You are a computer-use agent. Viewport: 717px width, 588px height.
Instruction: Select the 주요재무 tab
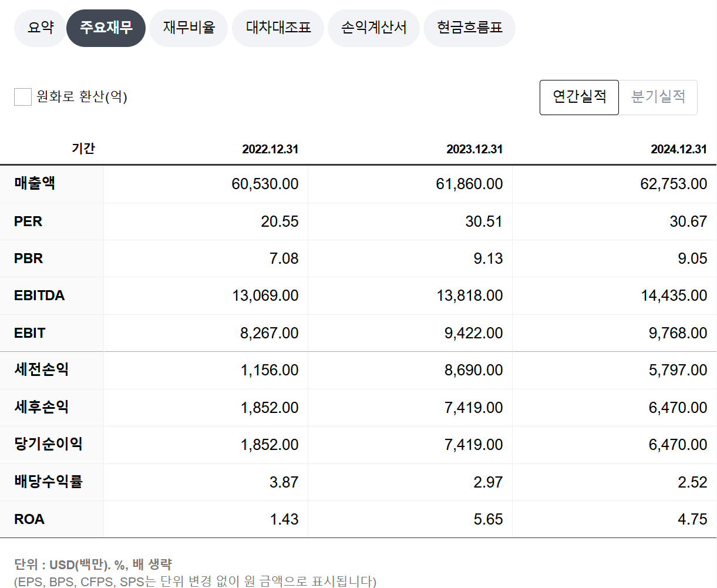coord(106,28)
